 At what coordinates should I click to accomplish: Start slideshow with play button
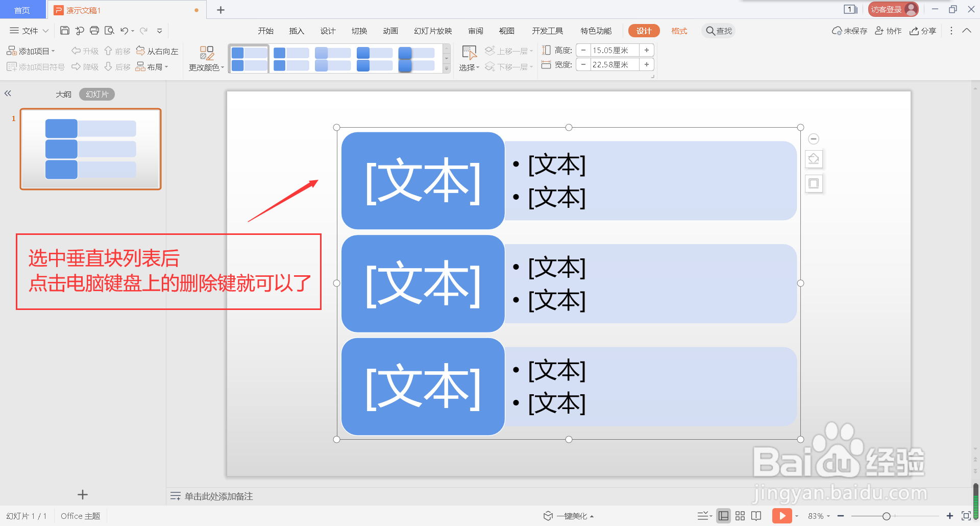(x=782, y=516)
